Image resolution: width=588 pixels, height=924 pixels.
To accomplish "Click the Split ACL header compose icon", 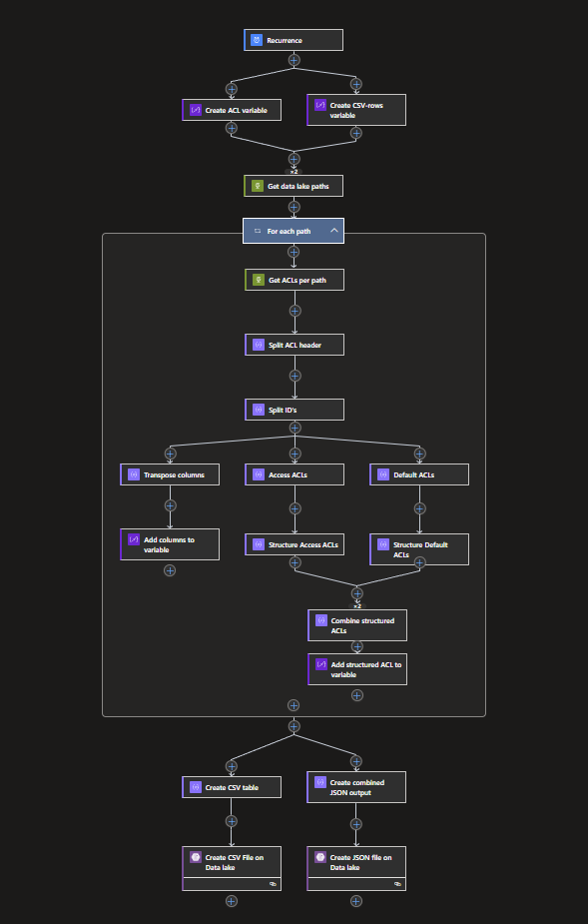I will [x=258, y=345].
